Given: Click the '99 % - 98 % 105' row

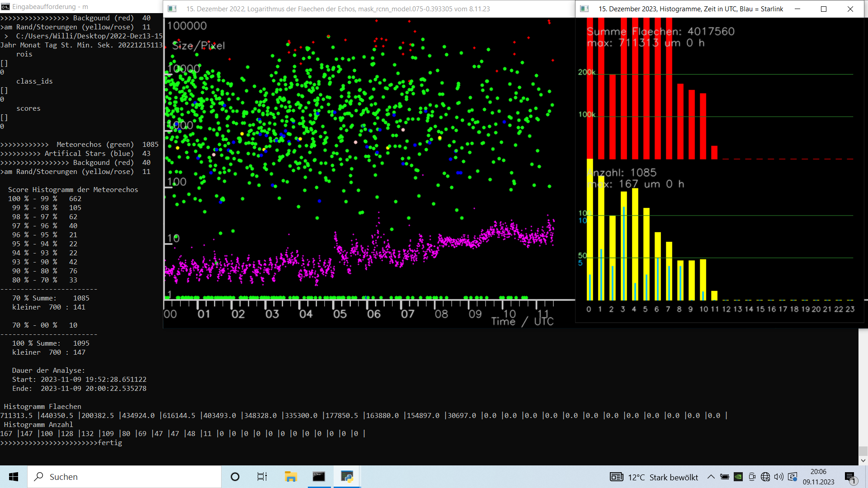Looking at the screenshot, I should [47, 208].
